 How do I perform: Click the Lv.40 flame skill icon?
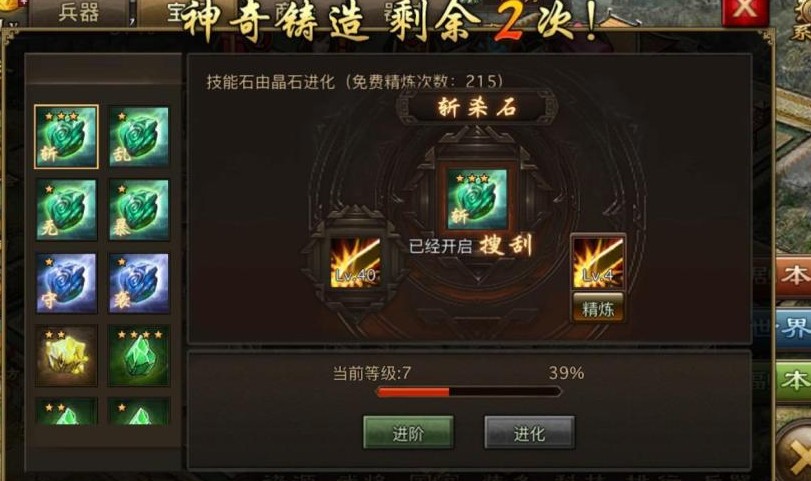point(355,262)
